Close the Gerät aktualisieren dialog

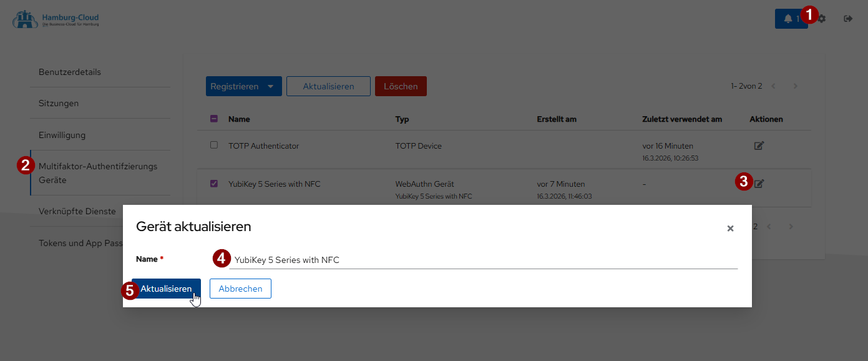point(730,229)
